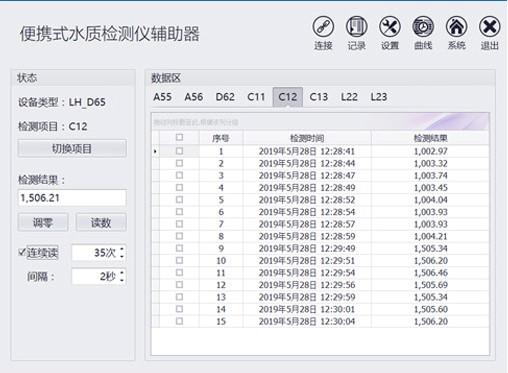Screen dimensions: 508x373
Task: Select the checkbox for row 15
Action: pos(179,321)
